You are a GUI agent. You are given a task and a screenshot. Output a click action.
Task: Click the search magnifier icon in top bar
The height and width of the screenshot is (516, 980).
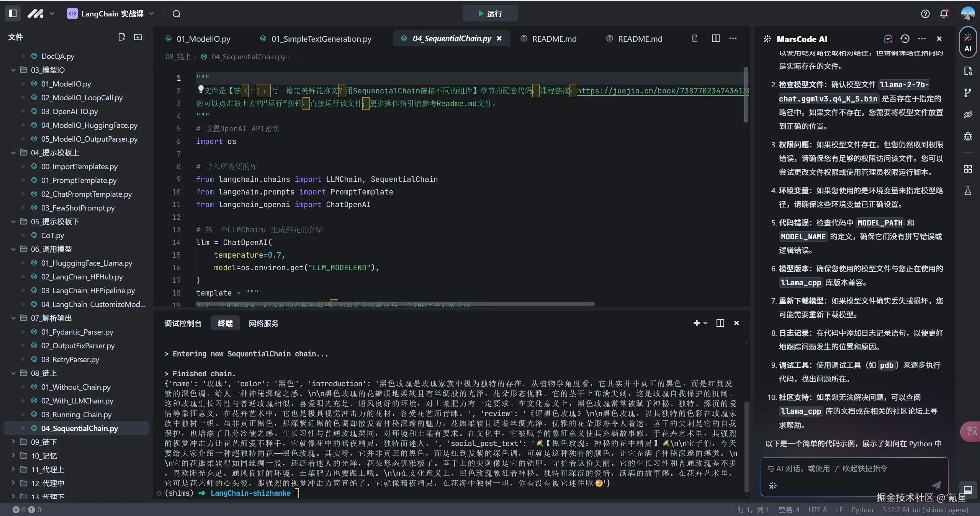(176, 14)
